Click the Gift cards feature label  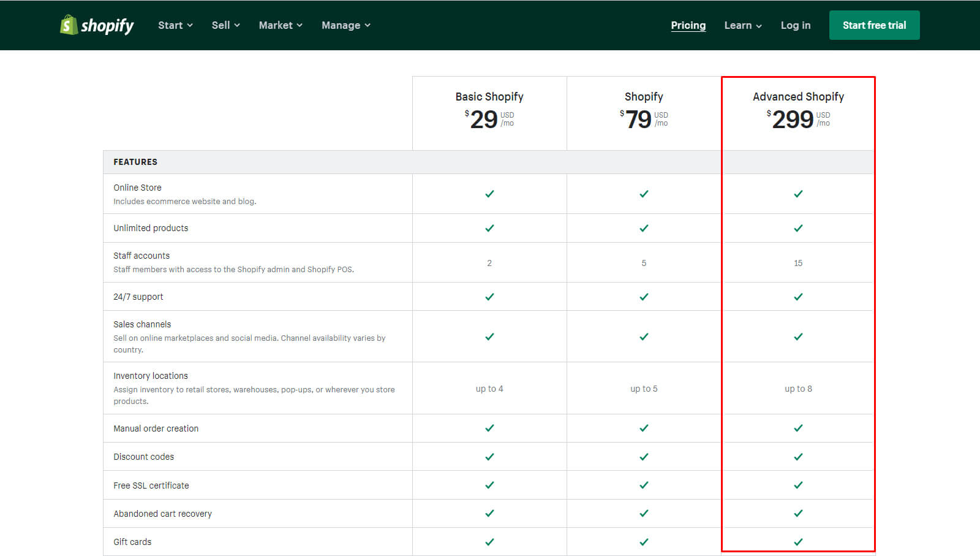point(132,542)
